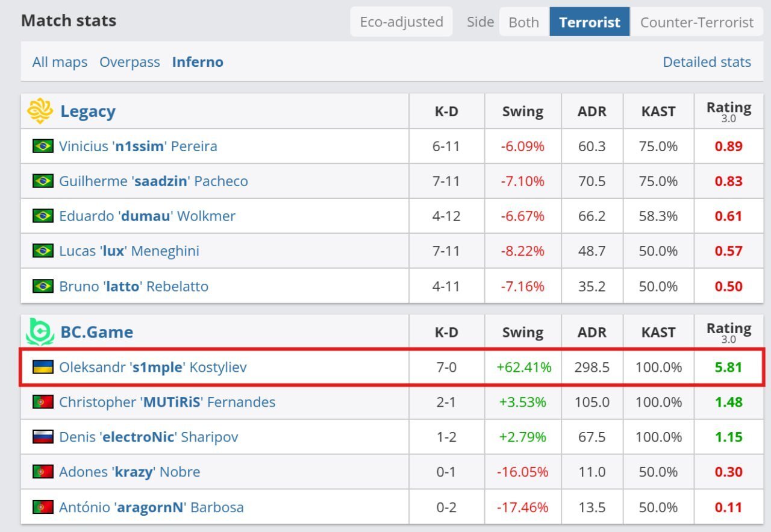Click the Legacy table Rating 3.0 header

click(x=728, y=111)
